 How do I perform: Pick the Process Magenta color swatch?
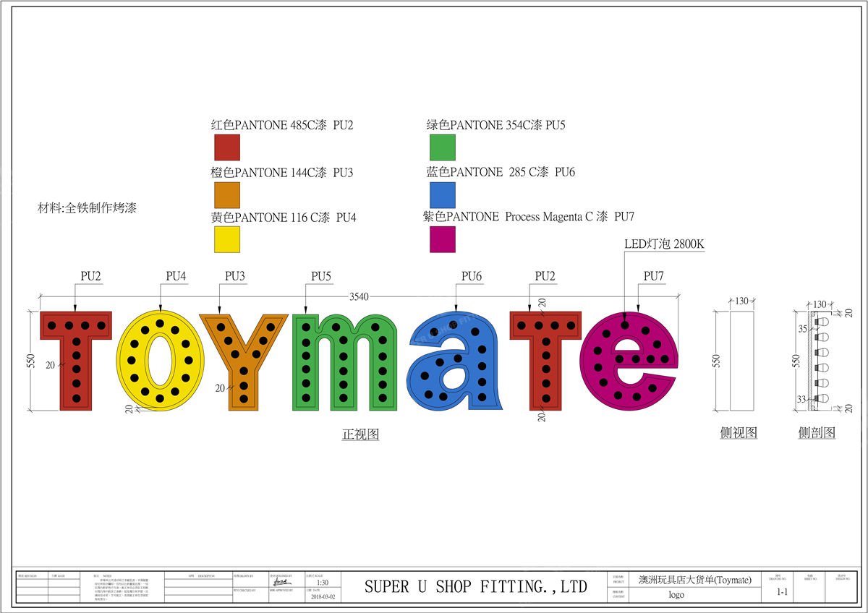click(443, 239)
